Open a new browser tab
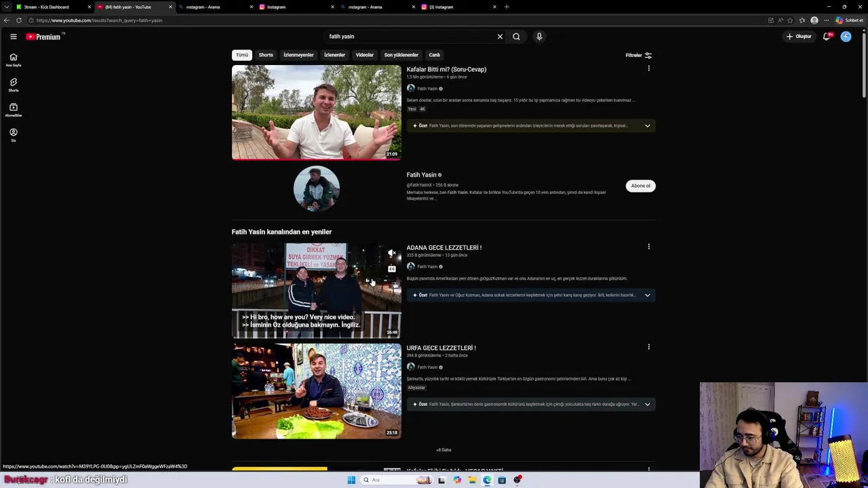This screenshot has height=488, width=868. pyautogui.click(x=507, y=7)
